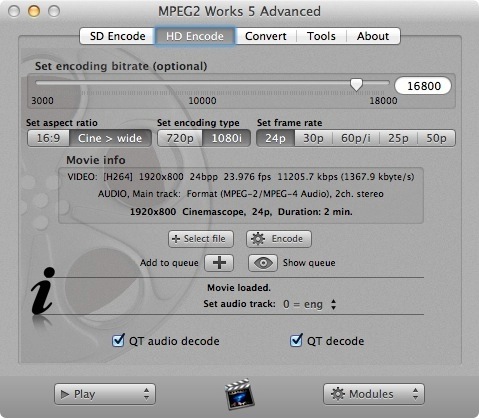Click the bitrate value field showing 16800
This screenshot has width=479, height=419.
[x=423, y=86]
